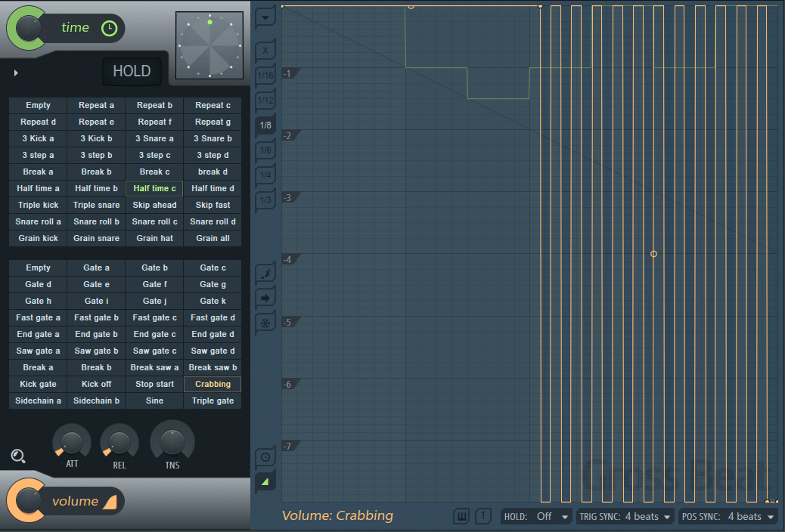
Task: Switch to the volume envelope triangle icon
Action: (265, 481)
